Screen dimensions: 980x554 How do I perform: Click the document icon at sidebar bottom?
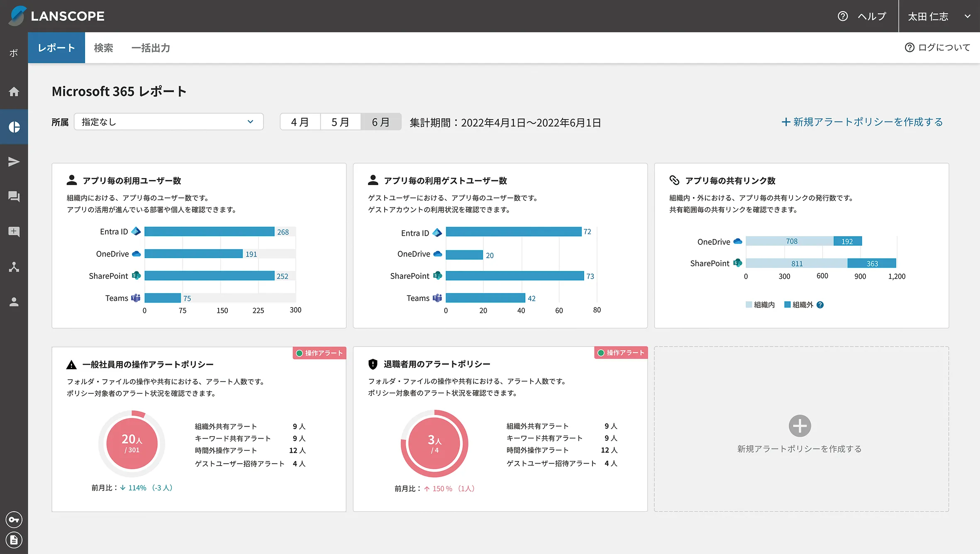click(x=14, y=540)
